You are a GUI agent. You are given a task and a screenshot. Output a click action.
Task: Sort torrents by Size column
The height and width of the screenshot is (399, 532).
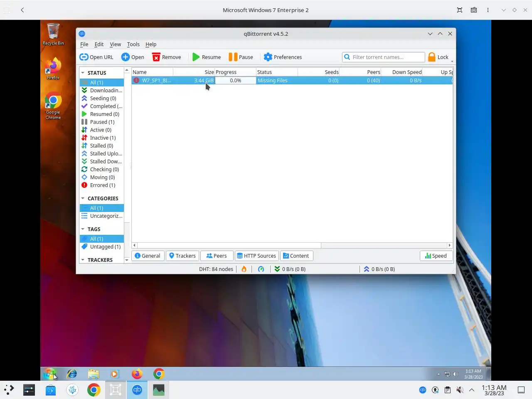[x=194, y=72]
